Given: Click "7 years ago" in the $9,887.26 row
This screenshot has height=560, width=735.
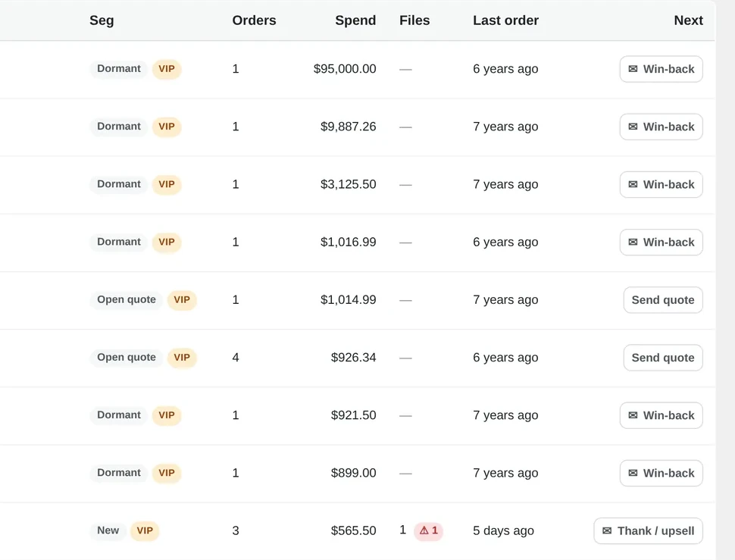Looking at the screenshot, I should [x=505, y=127].
